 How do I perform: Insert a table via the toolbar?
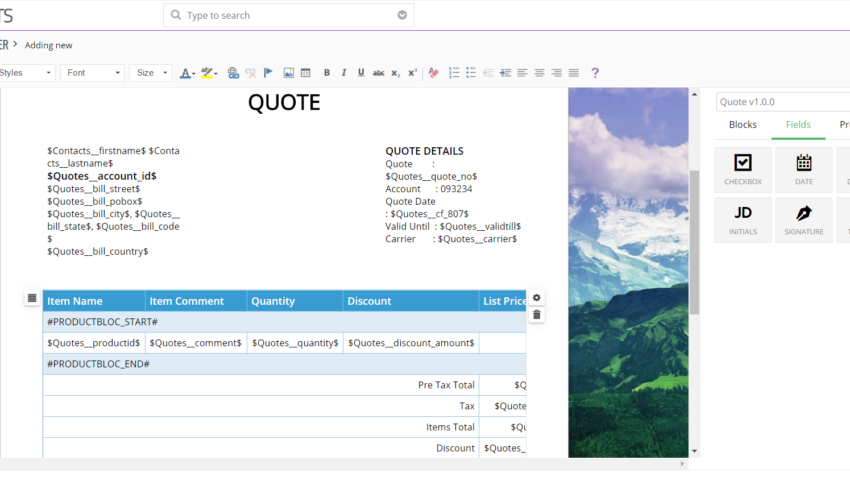(x=306, y=73)
